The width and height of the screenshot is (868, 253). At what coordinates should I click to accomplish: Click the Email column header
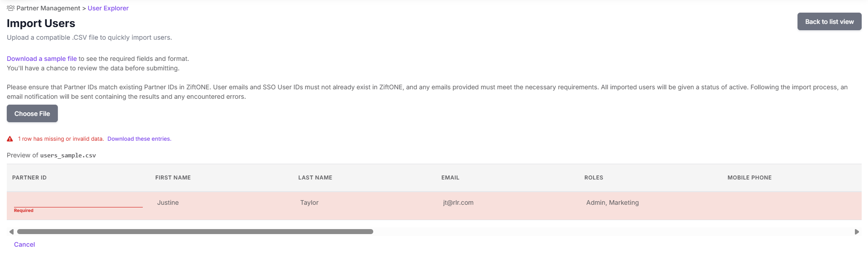point(450,178)
